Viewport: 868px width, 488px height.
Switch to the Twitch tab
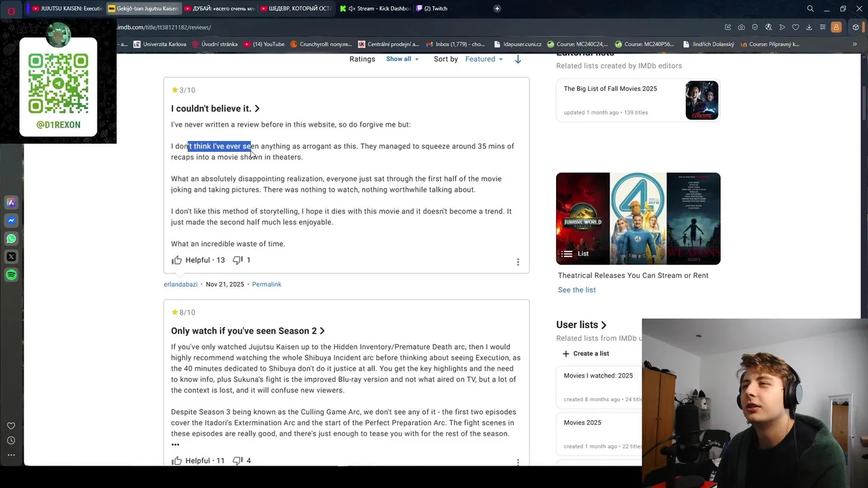click(431, 9)
